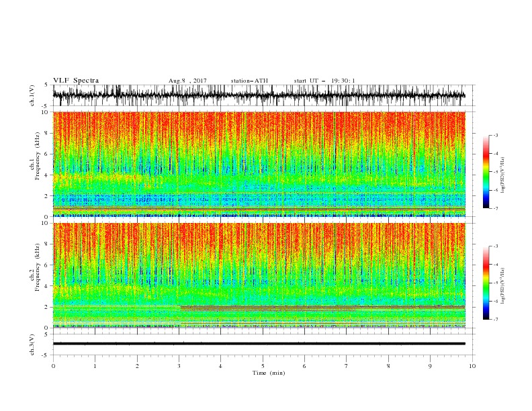The height and width of the screenshot is (411, 532).
Task: Click the "station=ATH" label
Action: click(249, 81)
